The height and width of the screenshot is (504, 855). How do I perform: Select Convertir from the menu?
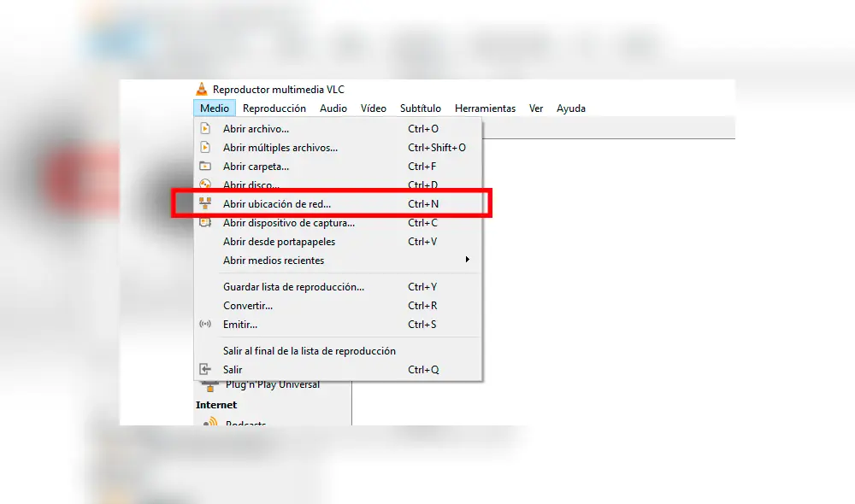pyautogui.click(x=248, y=305)
